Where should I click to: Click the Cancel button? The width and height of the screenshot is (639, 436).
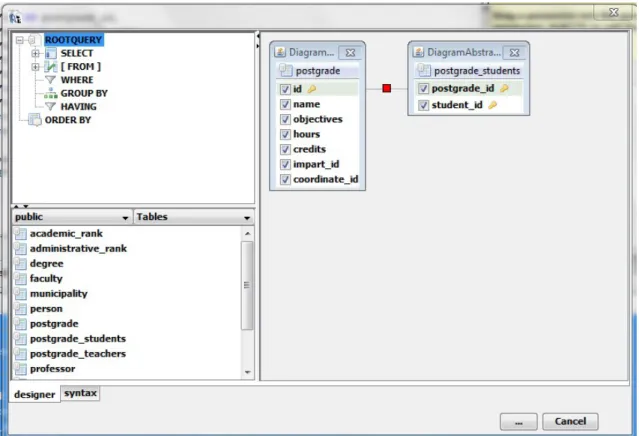(570, 422)
